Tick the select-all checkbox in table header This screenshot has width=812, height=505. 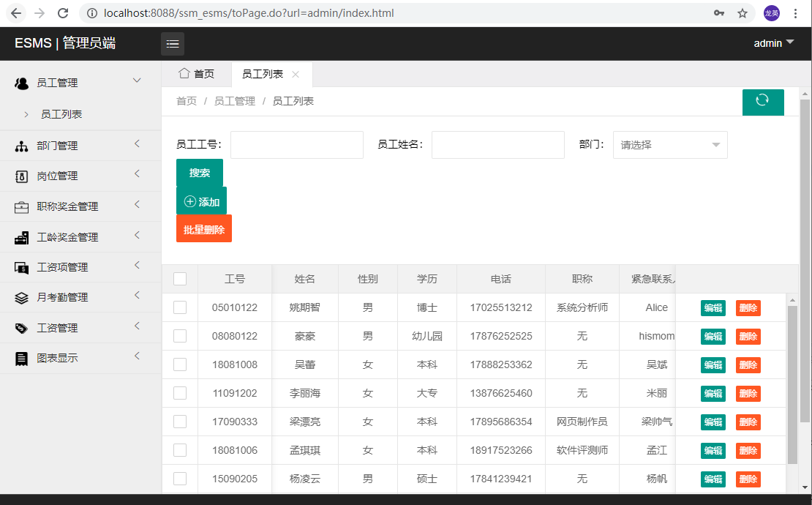[x=180, y=279]
